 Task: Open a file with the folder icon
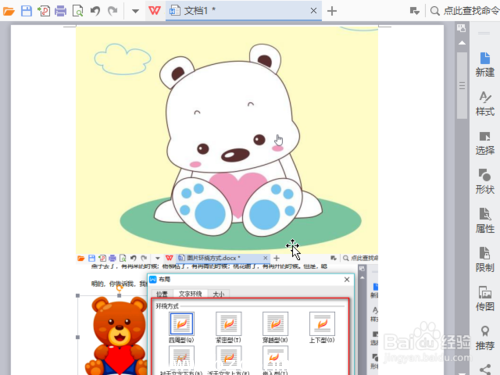pos(9,11)
